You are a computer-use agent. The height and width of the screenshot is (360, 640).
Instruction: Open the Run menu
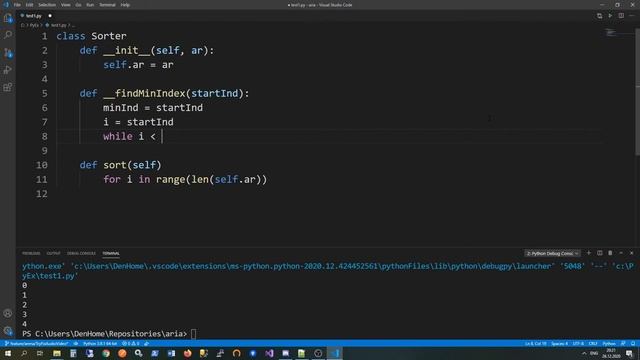point(90,5)
